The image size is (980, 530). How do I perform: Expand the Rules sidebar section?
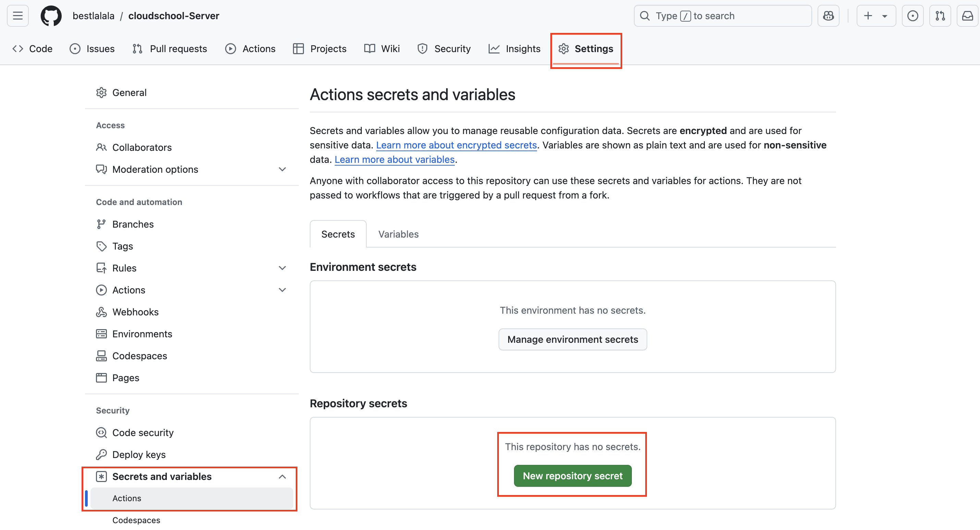click(x=282, y=268)
